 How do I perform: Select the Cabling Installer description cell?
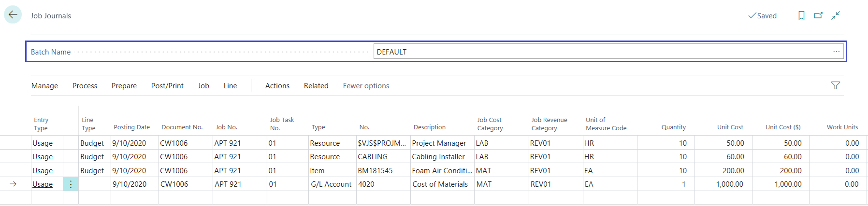(438, 157)
